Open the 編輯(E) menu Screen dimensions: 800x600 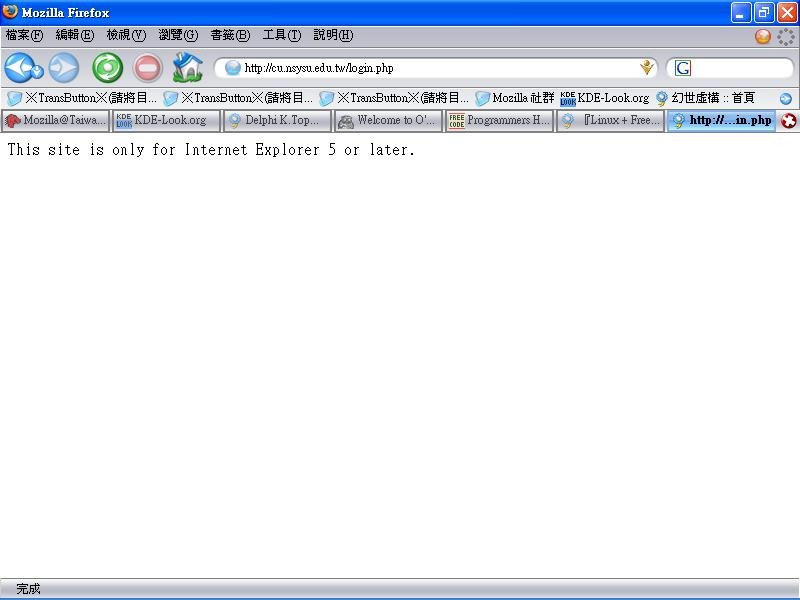click(x=74, y=35)
